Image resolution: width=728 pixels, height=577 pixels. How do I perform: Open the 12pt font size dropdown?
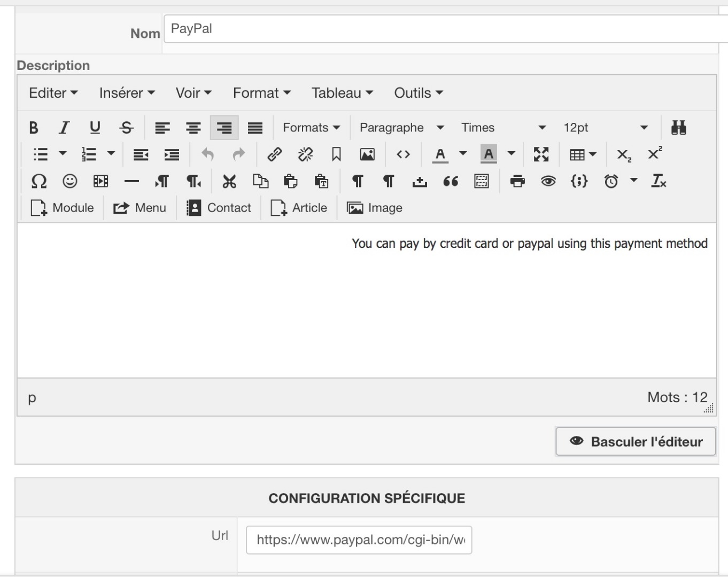click(x=606, y=128)
